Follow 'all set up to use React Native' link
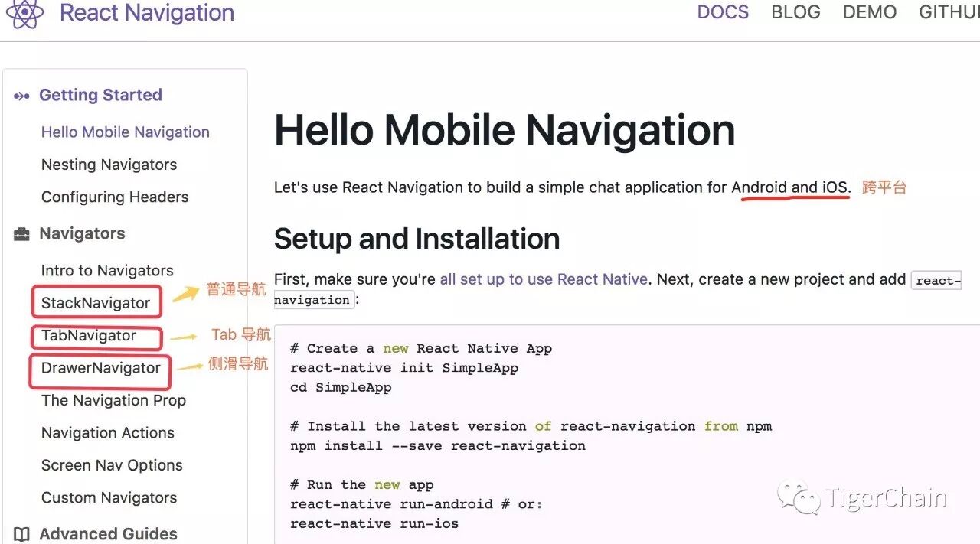This screenshot has width=980, height=544. click(544, 279)
